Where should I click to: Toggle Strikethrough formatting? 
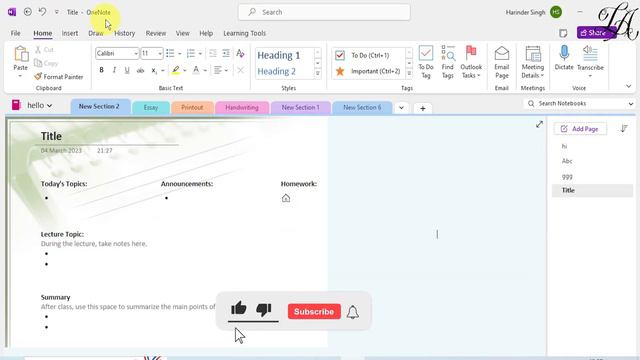point(140,70)
